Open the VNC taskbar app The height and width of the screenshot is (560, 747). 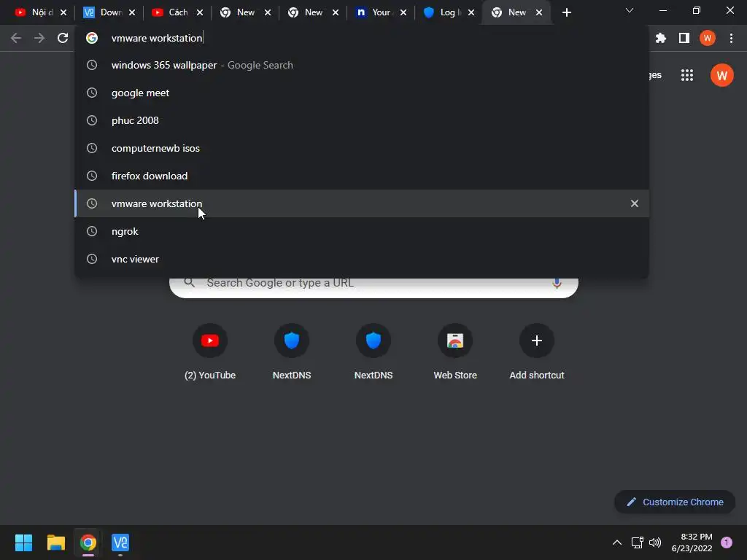(x=120, y=542)
